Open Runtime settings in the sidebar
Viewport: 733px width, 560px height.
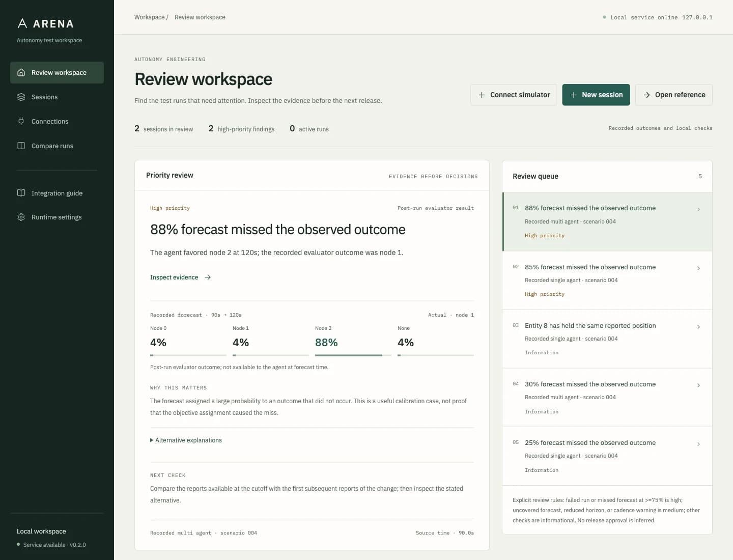57,217
